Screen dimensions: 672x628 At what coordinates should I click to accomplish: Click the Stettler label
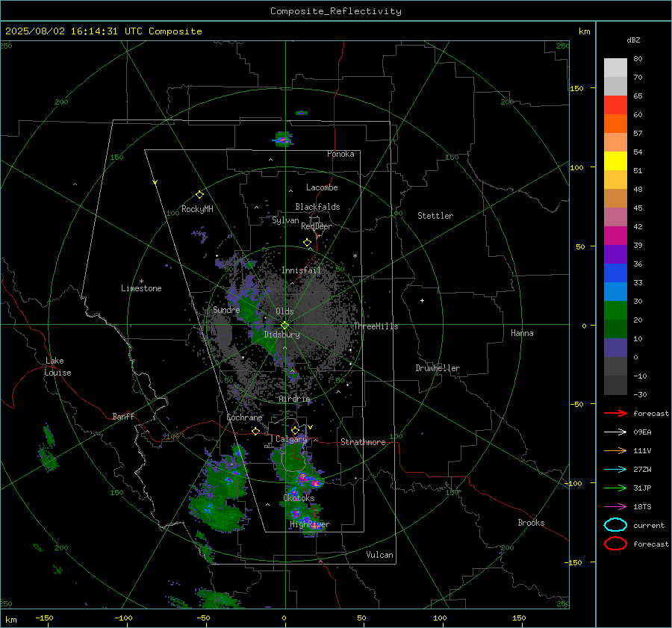click(x=435, y=216)
